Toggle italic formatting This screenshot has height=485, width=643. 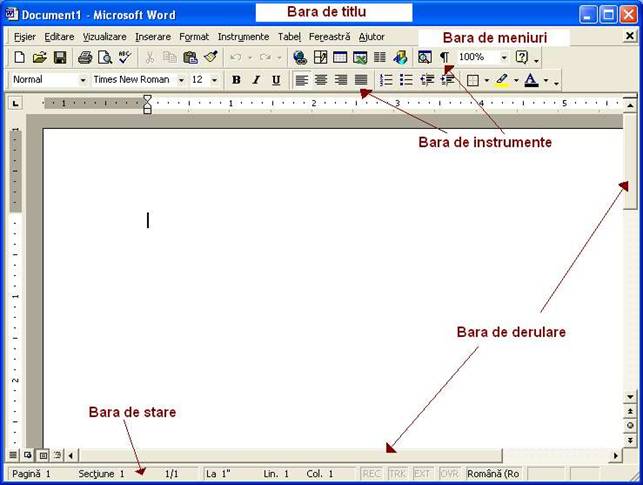256,80
